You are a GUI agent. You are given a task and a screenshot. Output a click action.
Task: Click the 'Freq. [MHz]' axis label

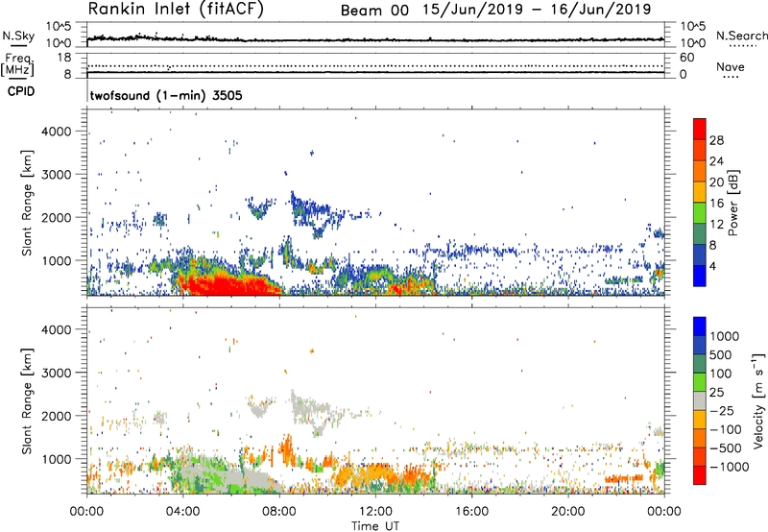pos(17,64)
